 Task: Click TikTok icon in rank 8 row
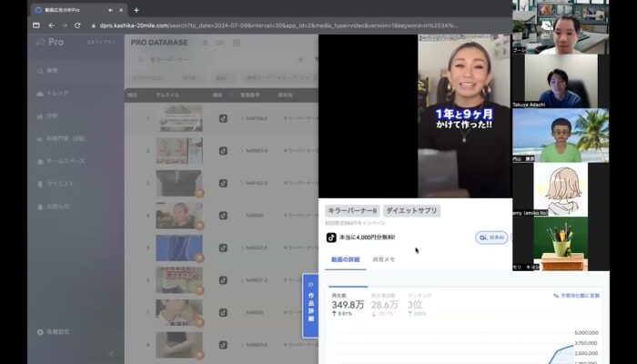click(223, 345)
